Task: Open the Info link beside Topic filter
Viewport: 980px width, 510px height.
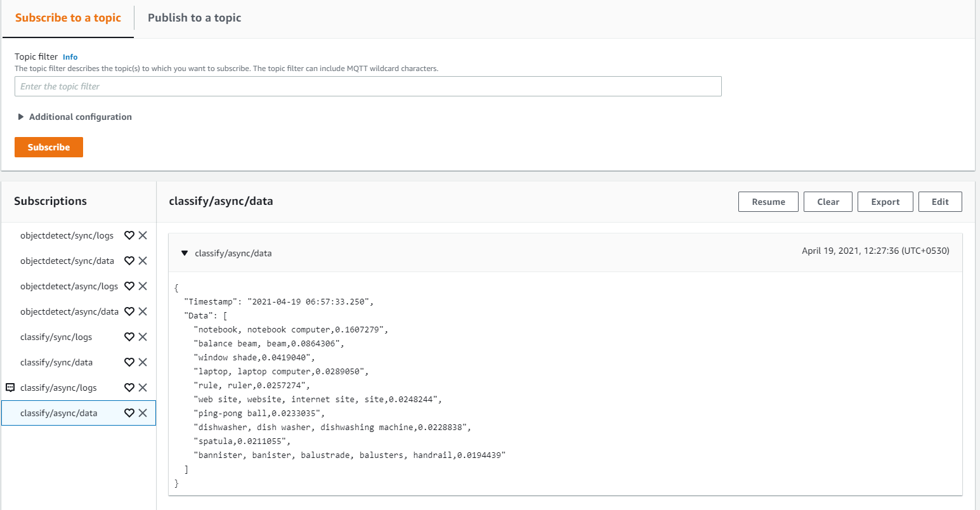Action: tap(70, 57)
